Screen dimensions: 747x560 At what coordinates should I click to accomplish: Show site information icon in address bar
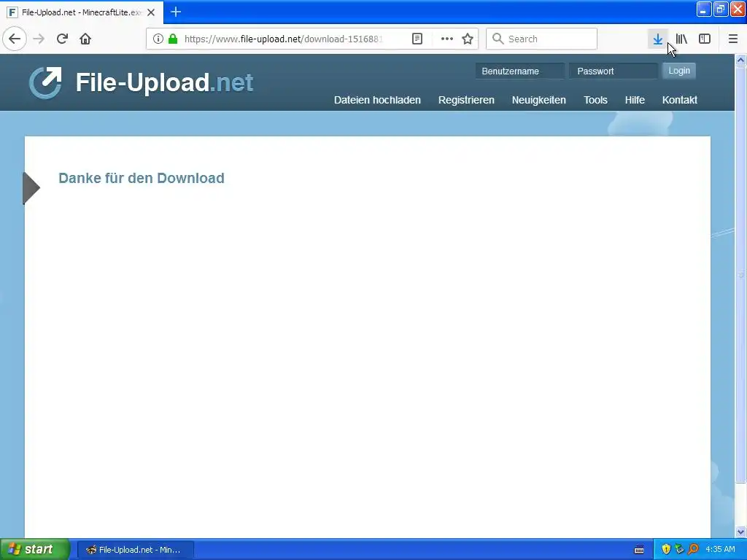coord(158,39)
